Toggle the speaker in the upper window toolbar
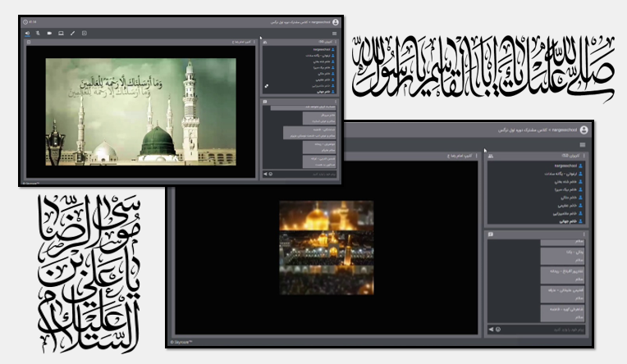This screenshot has width=627, height=364. pos(27,33)
